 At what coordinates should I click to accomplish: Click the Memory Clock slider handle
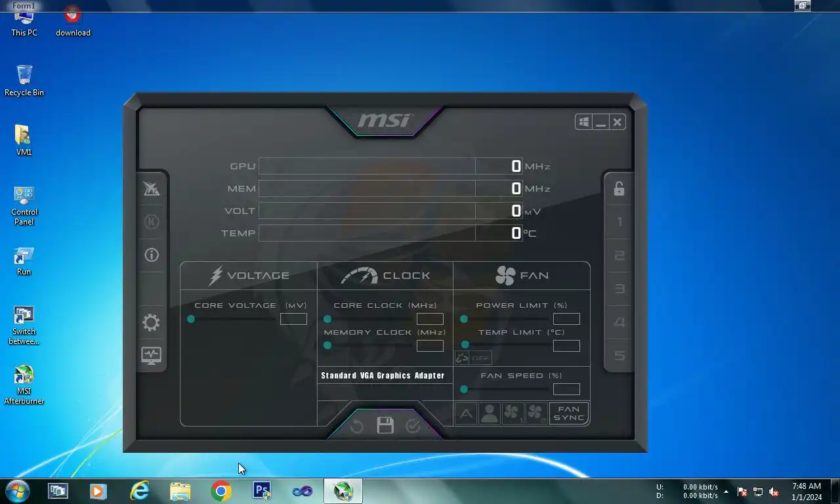click(327, 345)
